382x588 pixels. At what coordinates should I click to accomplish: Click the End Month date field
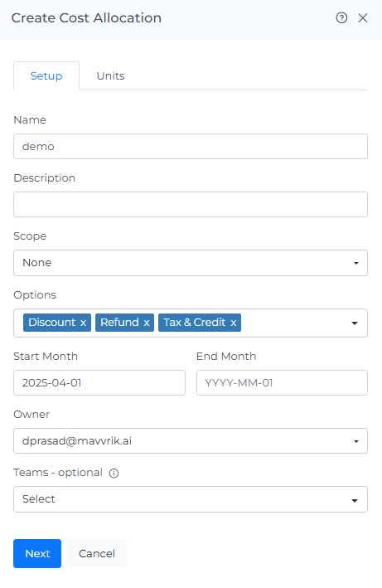point(282,382)
